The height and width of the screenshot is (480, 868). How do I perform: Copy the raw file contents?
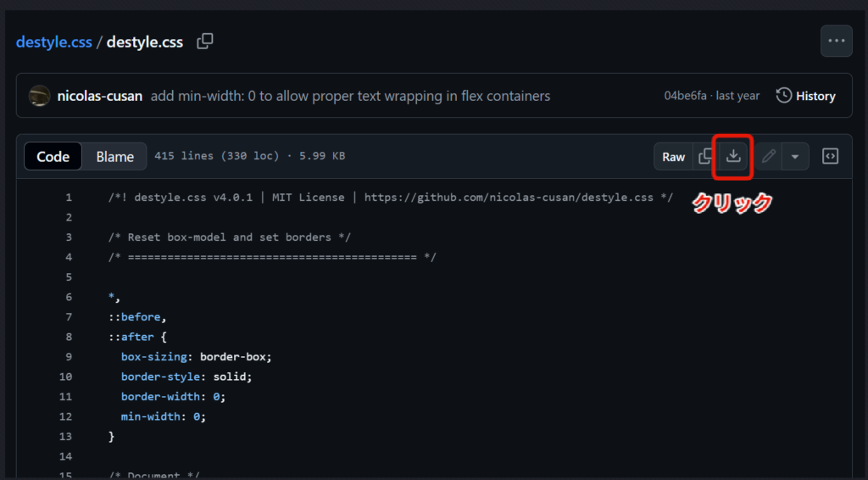705,156
